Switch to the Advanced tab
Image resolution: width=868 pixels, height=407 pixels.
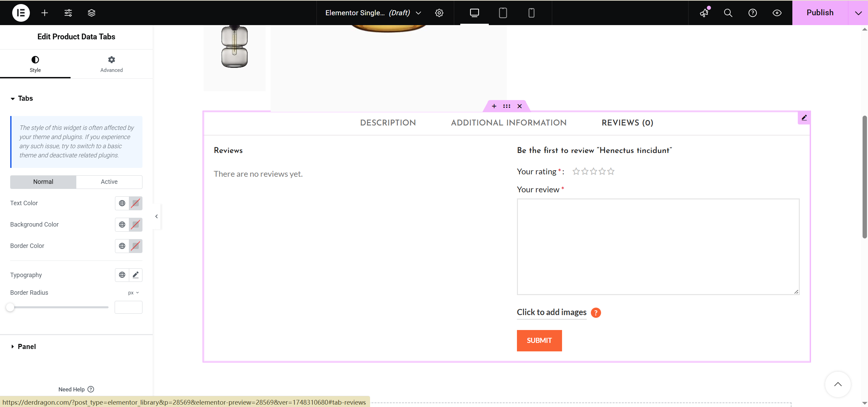click(x=111, y=64)
